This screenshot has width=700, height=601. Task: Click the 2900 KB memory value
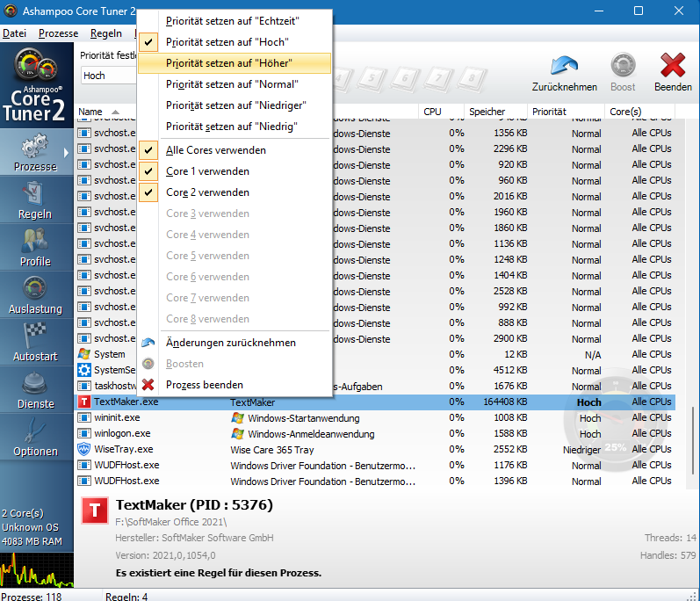coord(510,338)
